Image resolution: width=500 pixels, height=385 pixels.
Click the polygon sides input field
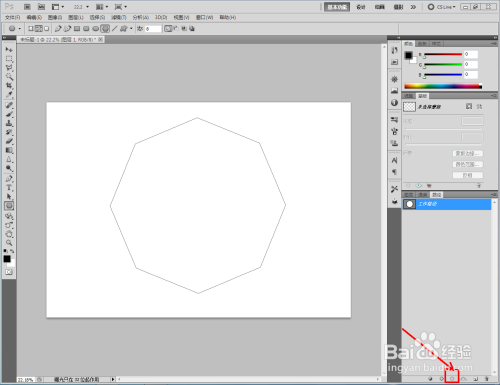tap(153, 29)
